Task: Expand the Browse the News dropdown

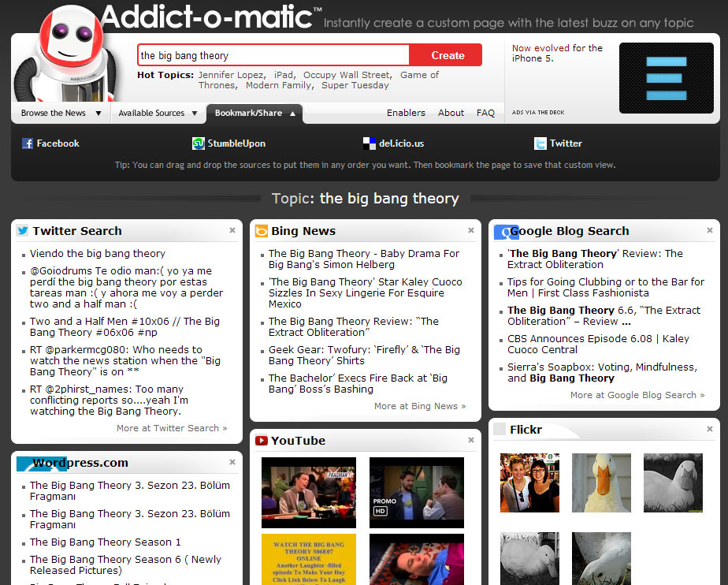Action: (x=61, y=113)
